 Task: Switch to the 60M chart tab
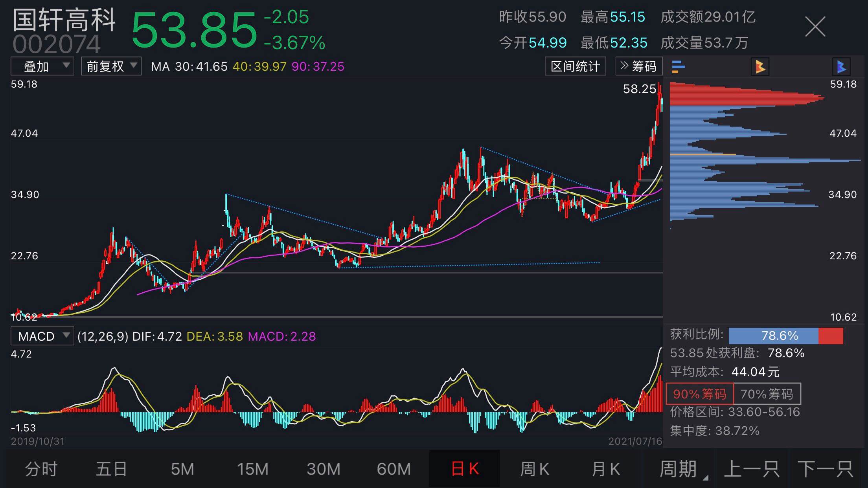click(x=394, y=469)
